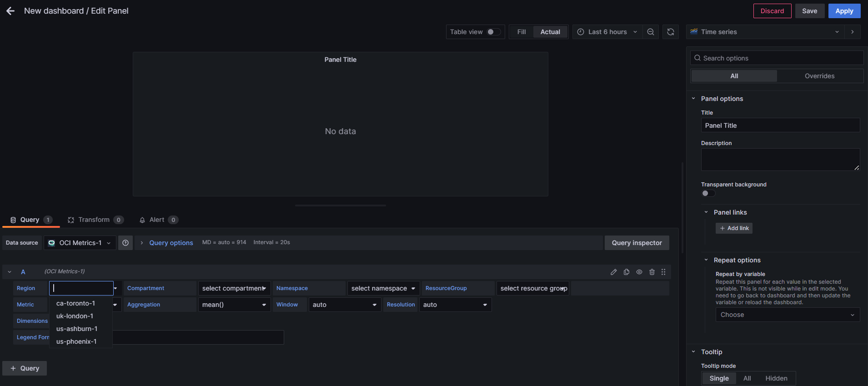This screenshot has width=868, height=386.
Task: Click the zoom out time range icon
Action: tap(651, 32)
